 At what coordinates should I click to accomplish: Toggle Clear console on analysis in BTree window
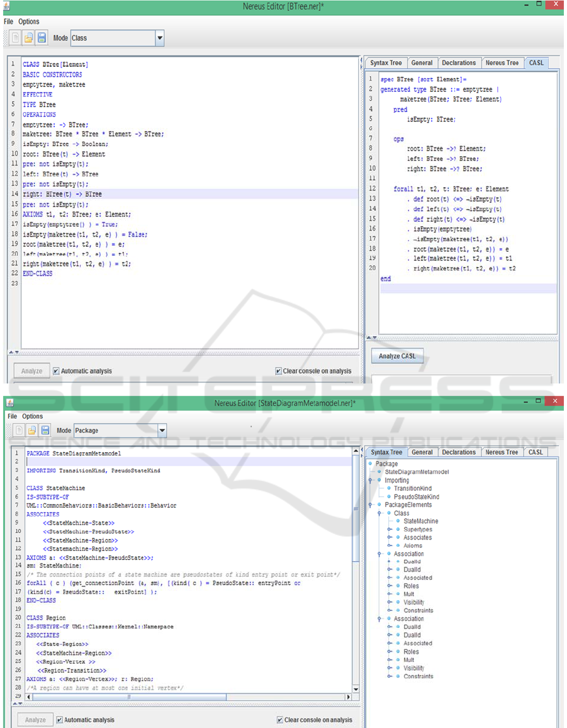279,371
